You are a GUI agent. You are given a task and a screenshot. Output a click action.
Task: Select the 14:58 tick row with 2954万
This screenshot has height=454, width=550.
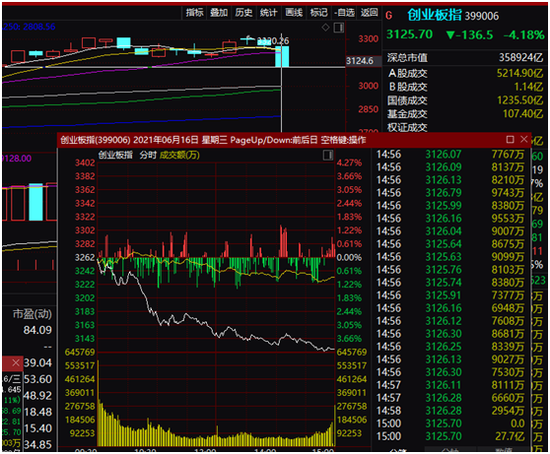click(x=450, y=411)
